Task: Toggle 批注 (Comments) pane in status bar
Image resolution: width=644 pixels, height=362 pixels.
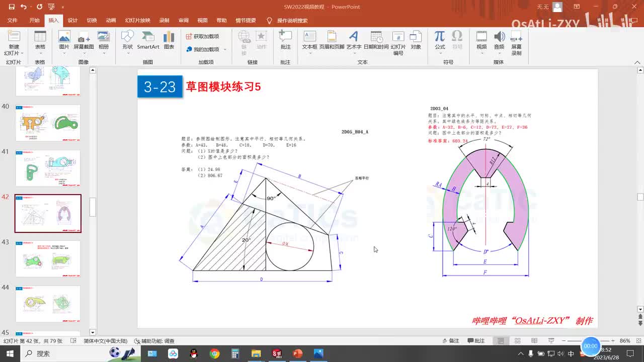Action: (476, 341)
